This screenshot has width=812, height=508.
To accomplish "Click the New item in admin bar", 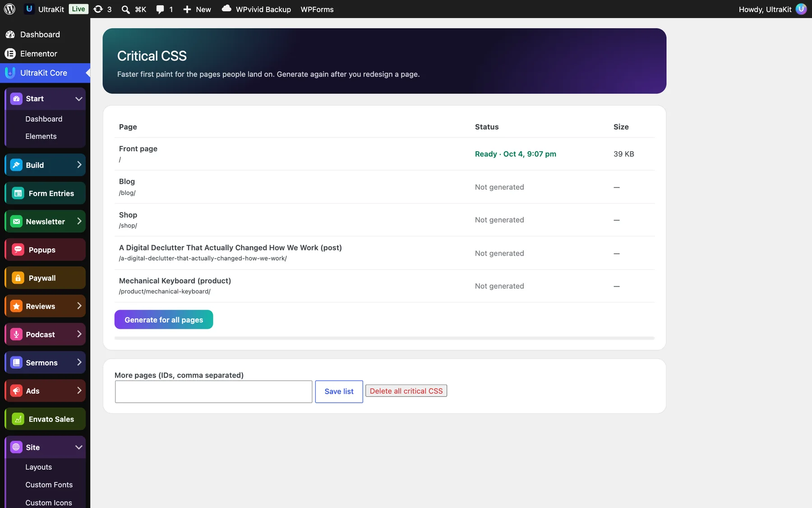I will (197, 9).
